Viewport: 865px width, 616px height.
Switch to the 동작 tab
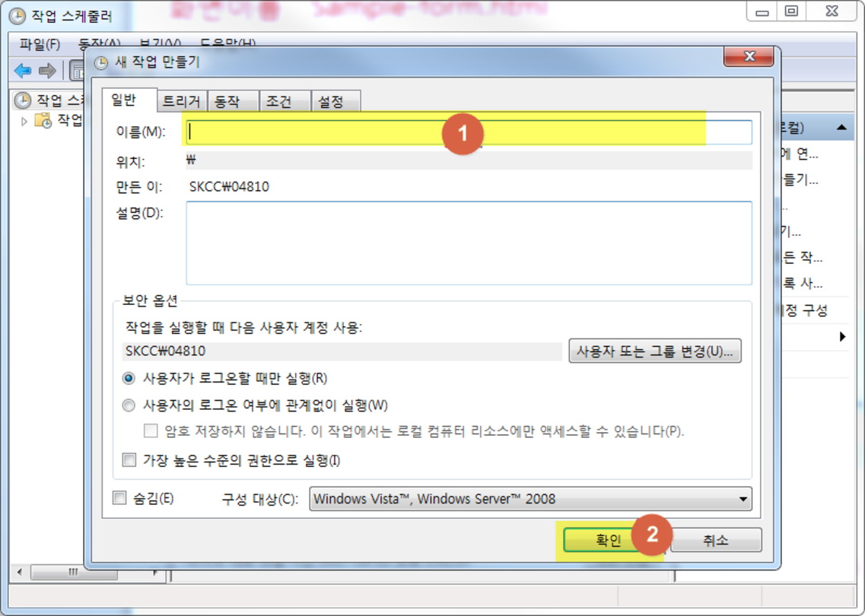click(x=227, y=101)
